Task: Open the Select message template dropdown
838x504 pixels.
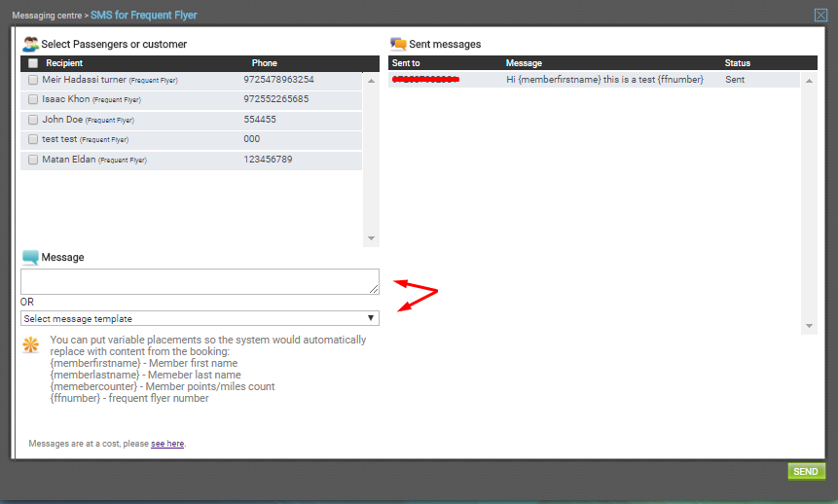Action: pyautogui.click(x=200, y=318)
